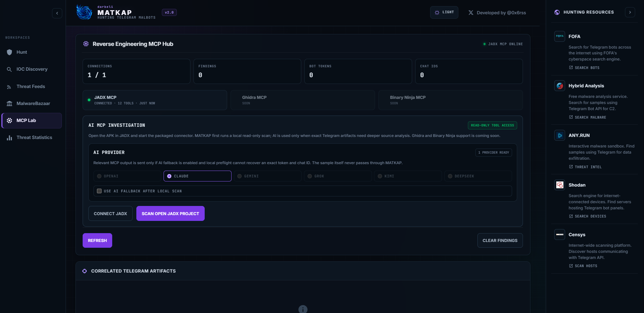Click the Threat Statistics bar chart icon

tap(10, 138)
